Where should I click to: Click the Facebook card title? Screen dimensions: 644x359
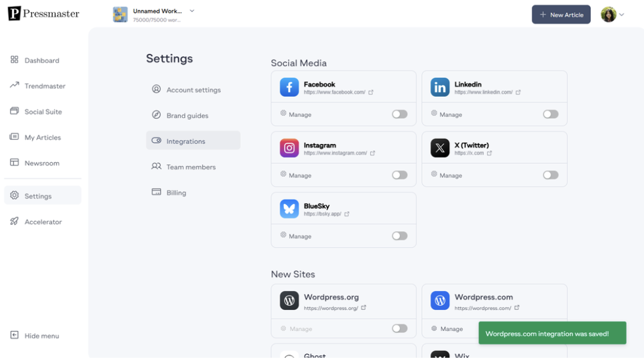[x=320, y=84]
